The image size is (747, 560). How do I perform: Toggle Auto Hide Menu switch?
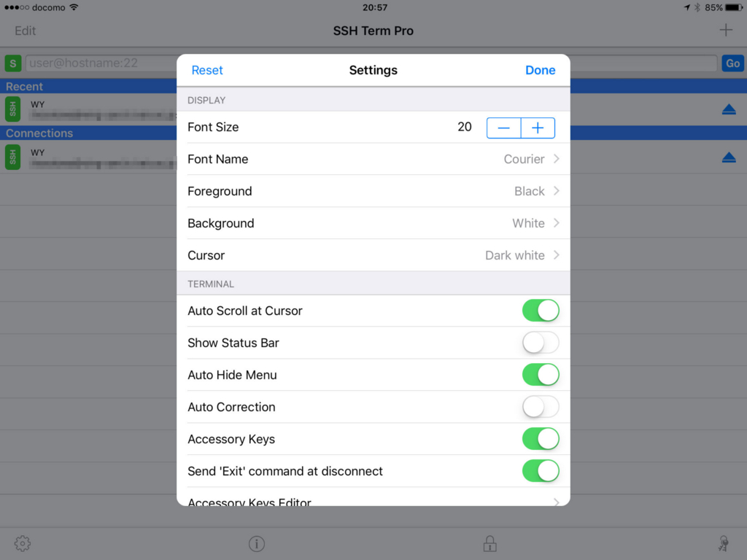541,375
